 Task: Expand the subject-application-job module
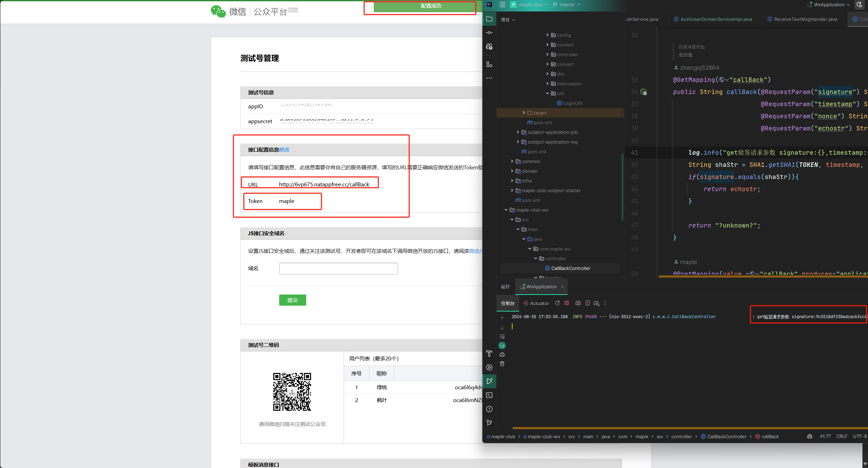tap(518, 132)
